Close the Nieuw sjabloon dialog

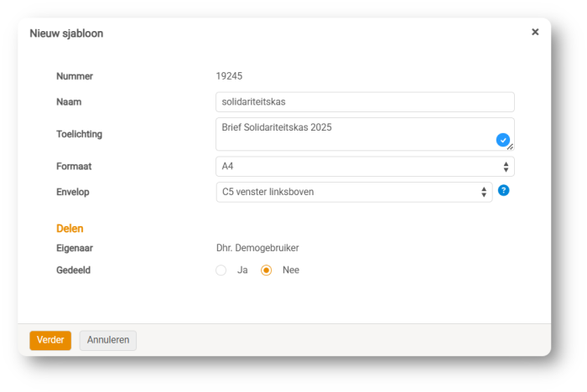[535, 32]
